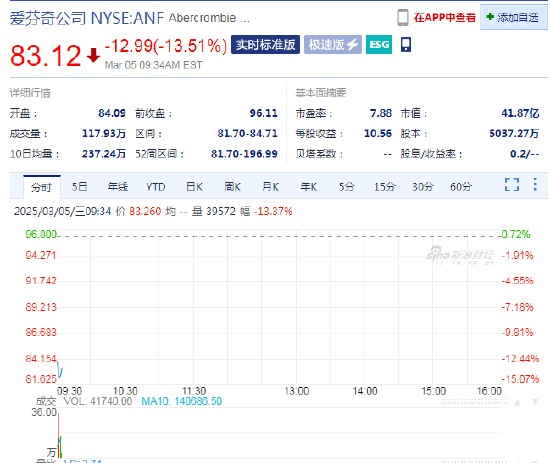
Task: Click the 96.800 top axis label
Action: [x=41, y=234]
